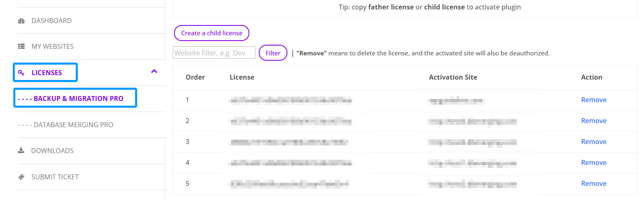The image size is (644, 199).
Task: Remove the license in row 4
Action: [x=594, y=162]
